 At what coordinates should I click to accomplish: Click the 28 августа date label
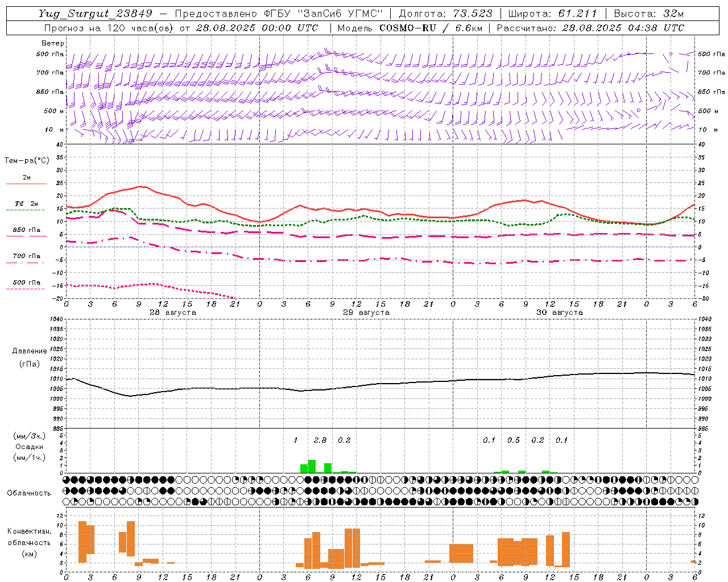(173, 313)
